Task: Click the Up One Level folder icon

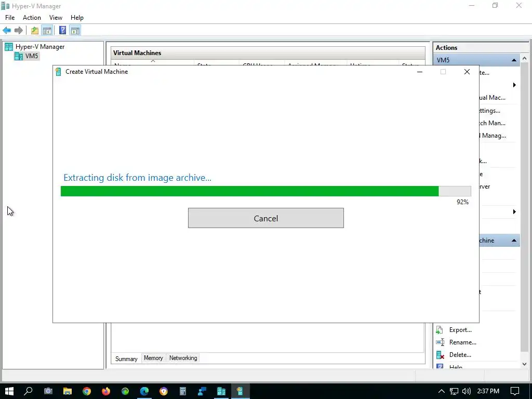Action: pyautogui.click(x=35, y=31)
